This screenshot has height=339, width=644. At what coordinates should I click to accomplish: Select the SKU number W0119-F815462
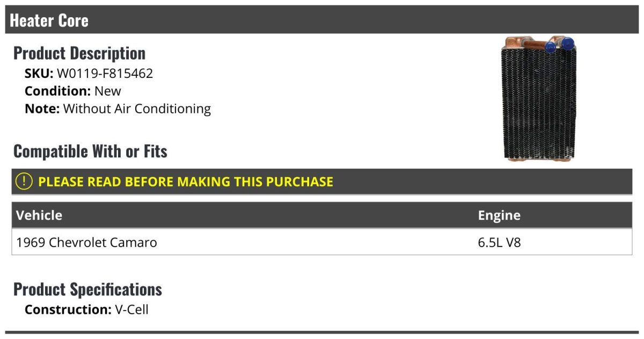105,74
